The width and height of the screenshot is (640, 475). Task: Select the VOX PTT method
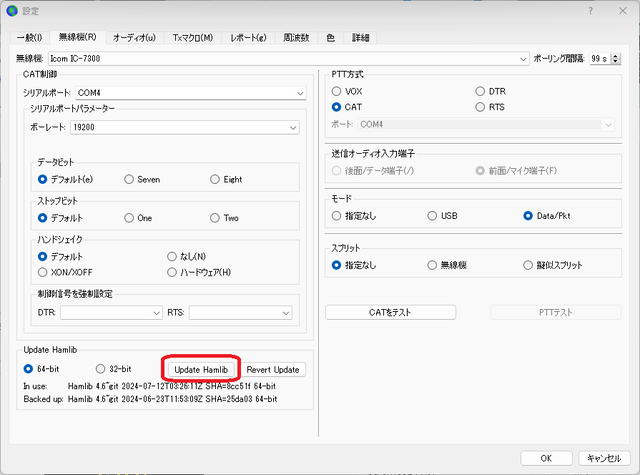pos(347,91)
